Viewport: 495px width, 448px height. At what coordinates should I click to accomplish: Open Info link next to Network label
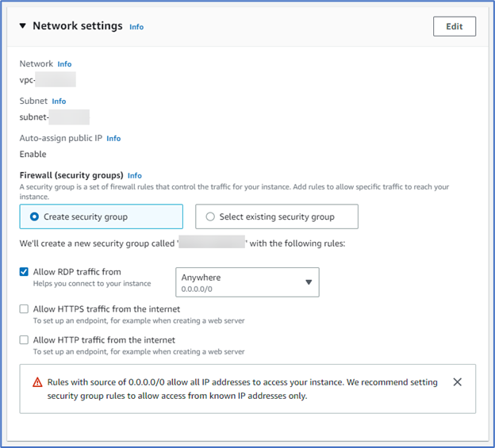point(64,64)
